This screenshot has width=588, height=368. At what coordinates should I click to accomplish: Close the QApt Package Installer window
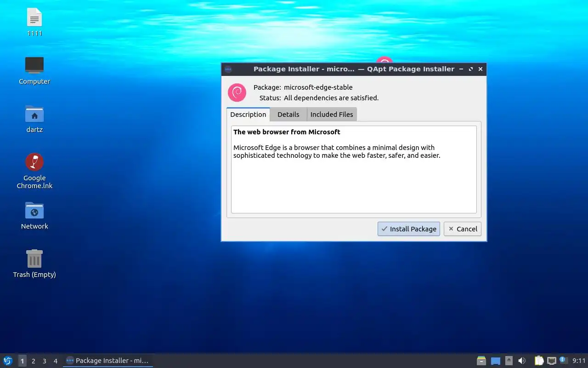click(481, 69)
